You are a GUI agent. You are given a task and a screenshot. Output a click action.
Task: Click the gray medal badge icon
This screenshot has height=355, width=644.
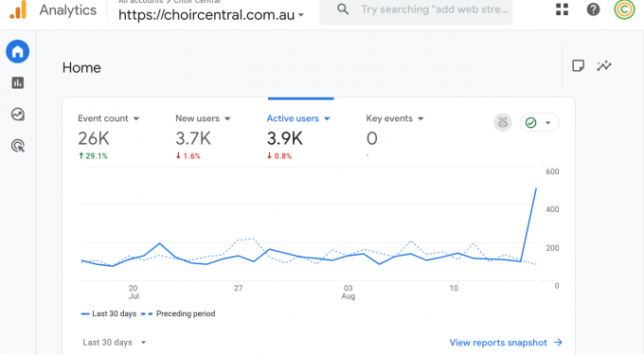pos(503,122)
